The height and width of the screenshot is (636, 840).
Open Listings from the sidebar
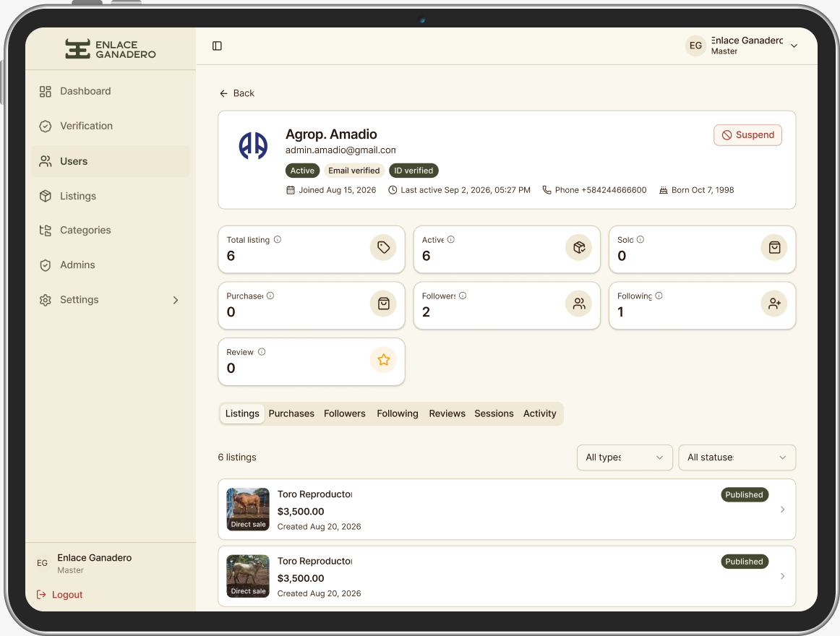[111, 196]
